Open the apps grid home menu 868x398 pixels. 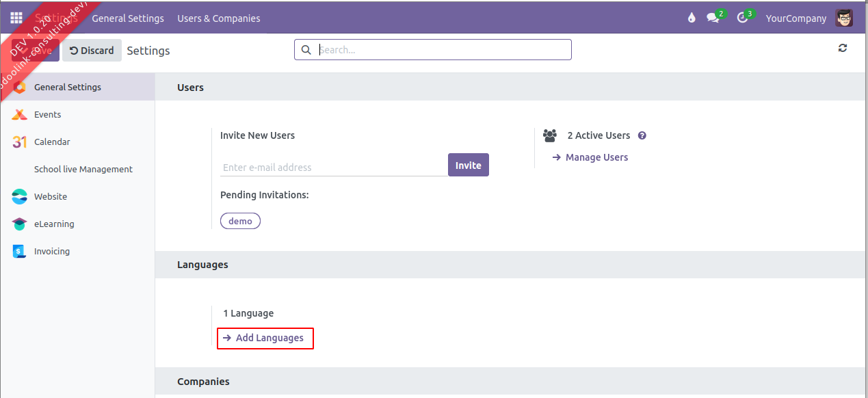point(16,18)
